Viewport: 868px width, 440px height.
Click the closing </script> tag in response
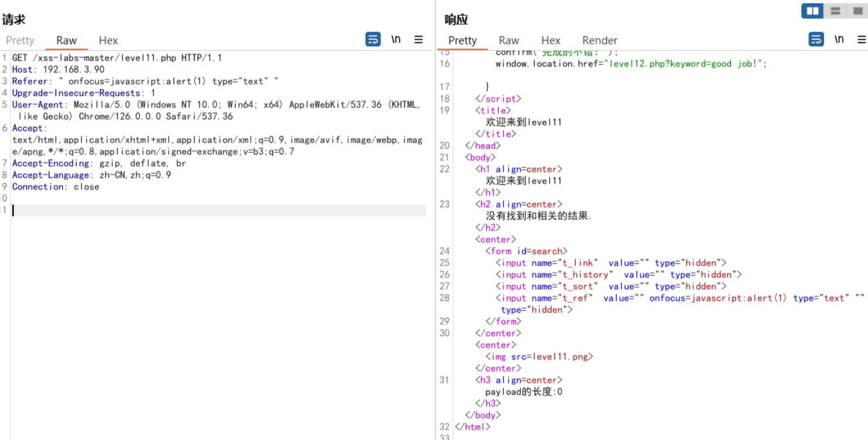tap(498, 99)
